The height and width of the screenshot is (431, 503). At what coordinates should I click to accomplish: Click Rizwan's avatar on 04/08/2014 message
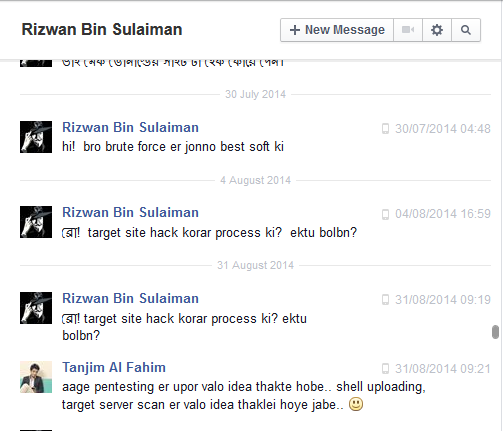point(36,222)
